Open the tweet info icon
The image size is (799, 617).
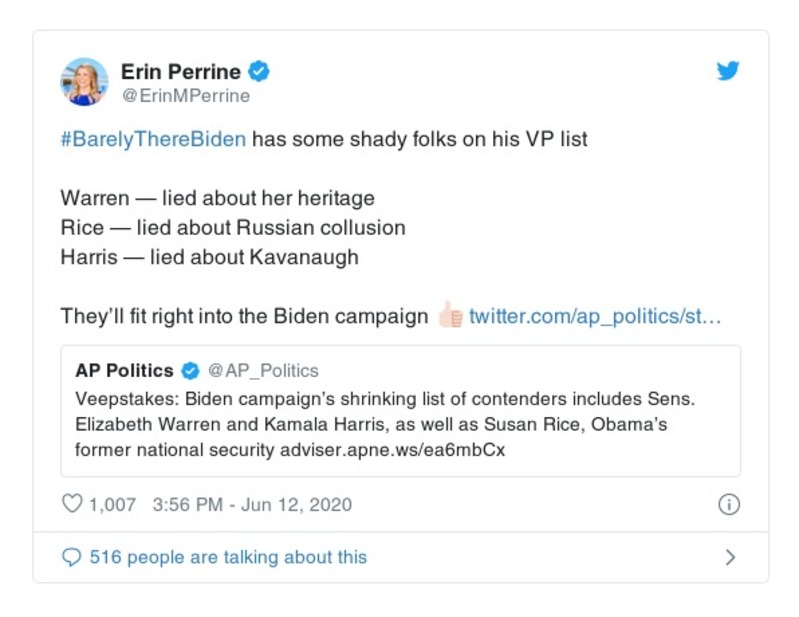point(729,504)
